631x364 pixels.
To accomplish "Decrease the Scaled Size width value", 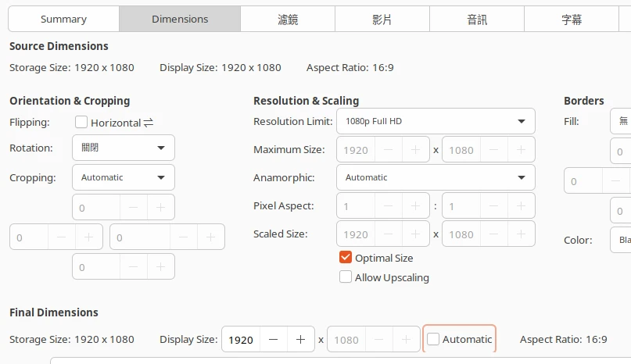I will (388, 234).
